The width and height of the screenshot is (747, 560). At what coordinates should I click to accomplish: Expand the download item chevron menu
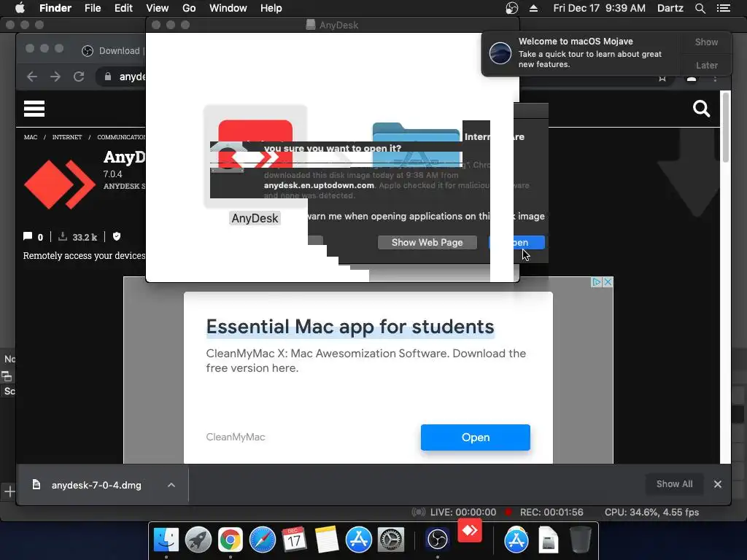coord(171,485)
